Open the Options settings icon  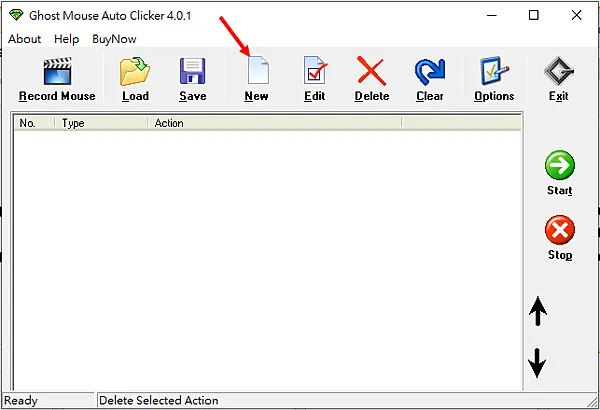pyautogui.click(x=494, y=71)
